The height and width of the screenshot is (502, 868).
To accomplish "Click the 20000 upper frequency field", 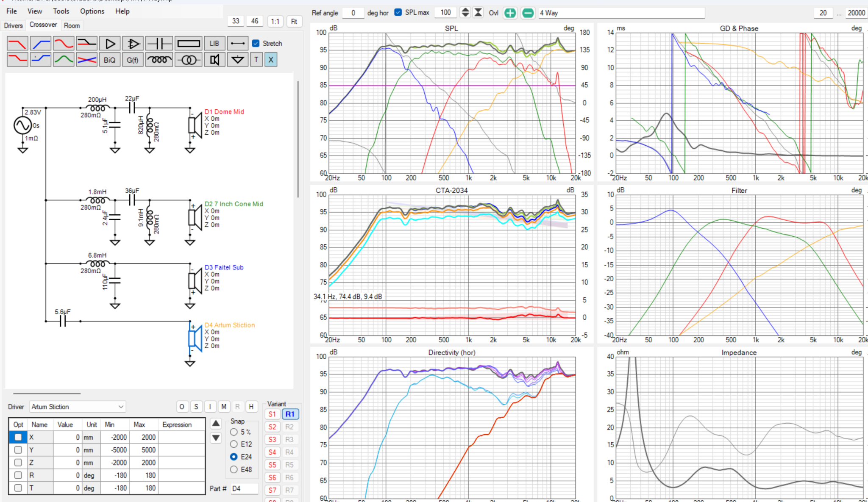I will [x=856, y=13].
